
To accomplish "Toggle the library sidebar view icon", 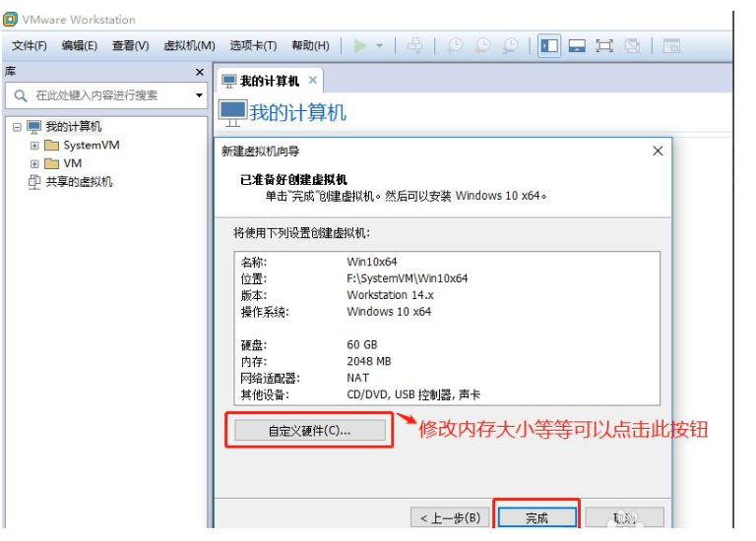I will pos(549,46).
